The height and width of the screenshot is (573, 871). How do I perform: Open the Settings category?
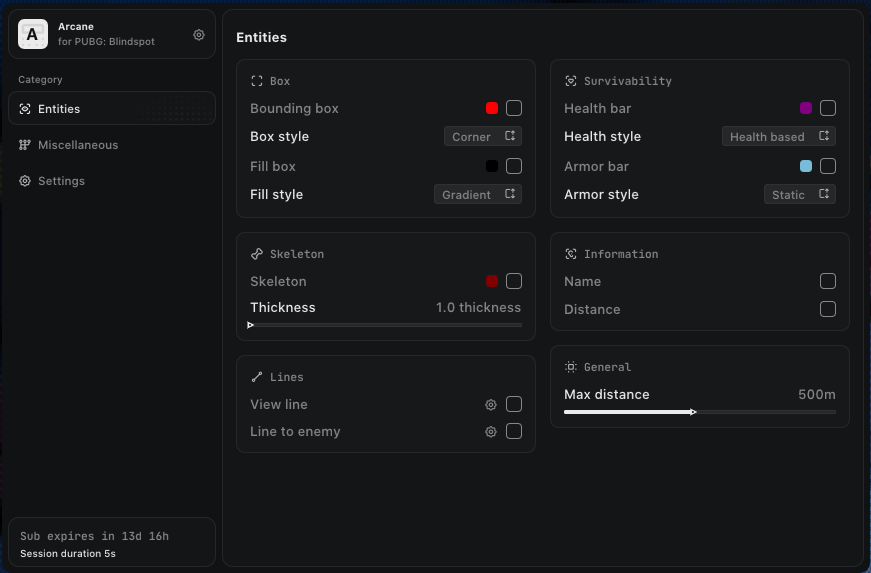point(61,181)
